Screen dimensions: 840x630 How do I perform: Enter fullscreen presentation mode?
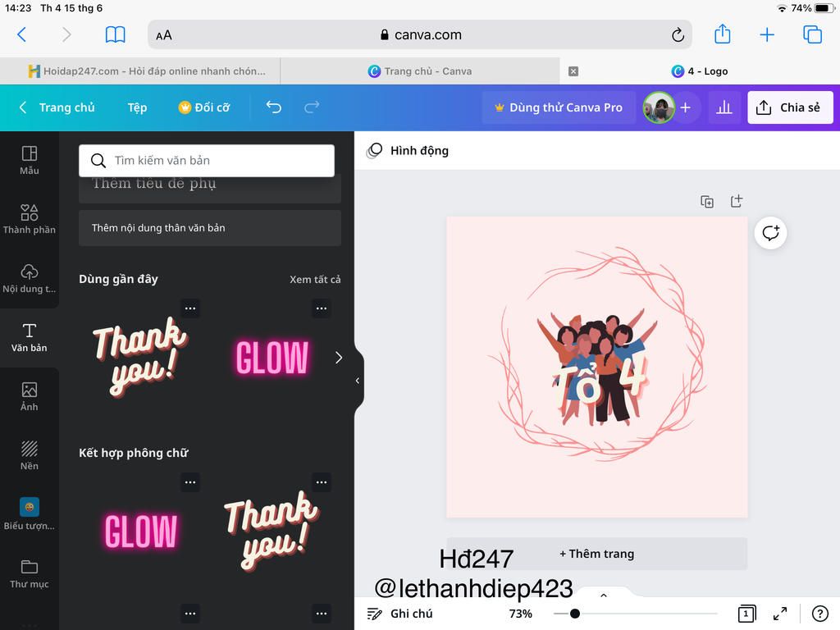pos(780,614)
